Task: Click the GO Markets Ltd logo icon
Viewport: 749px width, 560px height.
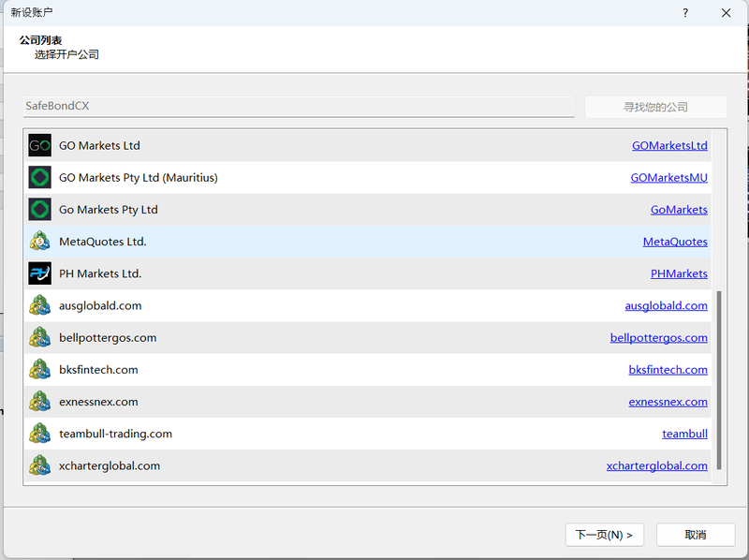Action: (x=39, y=145)
